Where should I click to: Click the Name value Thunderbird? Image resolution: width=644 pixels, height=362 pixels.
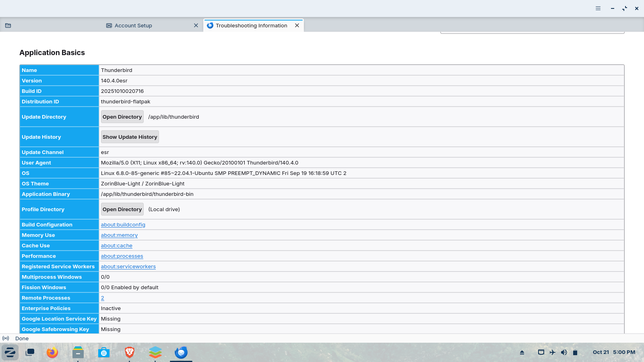(117, 70)
